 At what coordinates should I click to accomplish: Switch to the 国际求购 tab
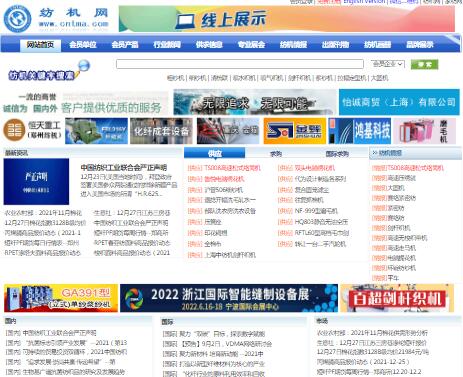(337, 154)
